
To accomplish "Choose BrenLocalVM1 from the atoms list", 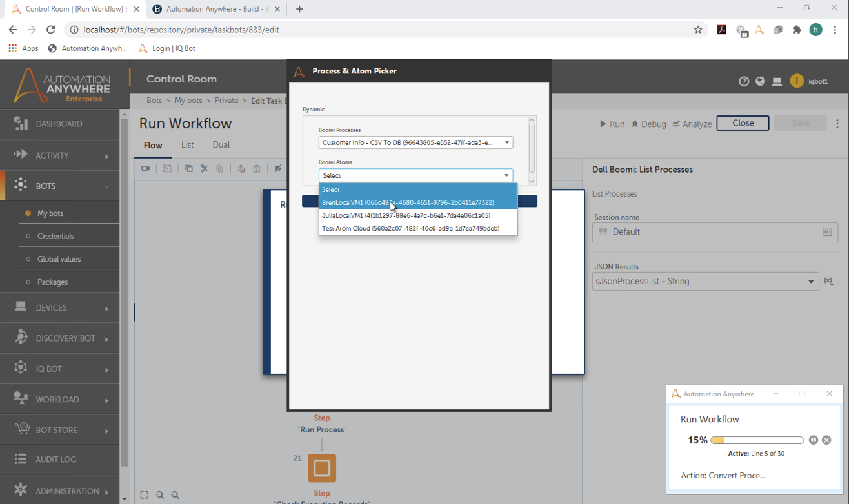I will pyautogui.click(x=418, y=202).
